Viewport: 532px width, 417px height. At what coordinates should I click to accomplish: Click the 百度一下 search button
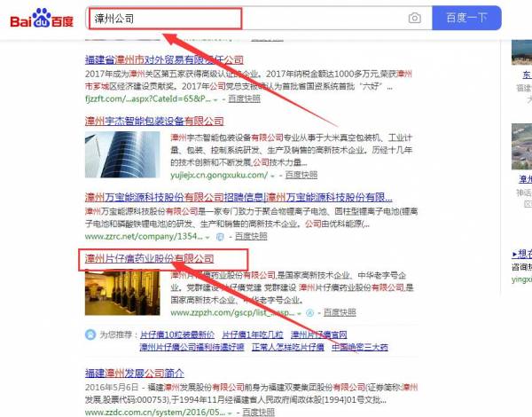pyautogui.click(x=466, y=18)
